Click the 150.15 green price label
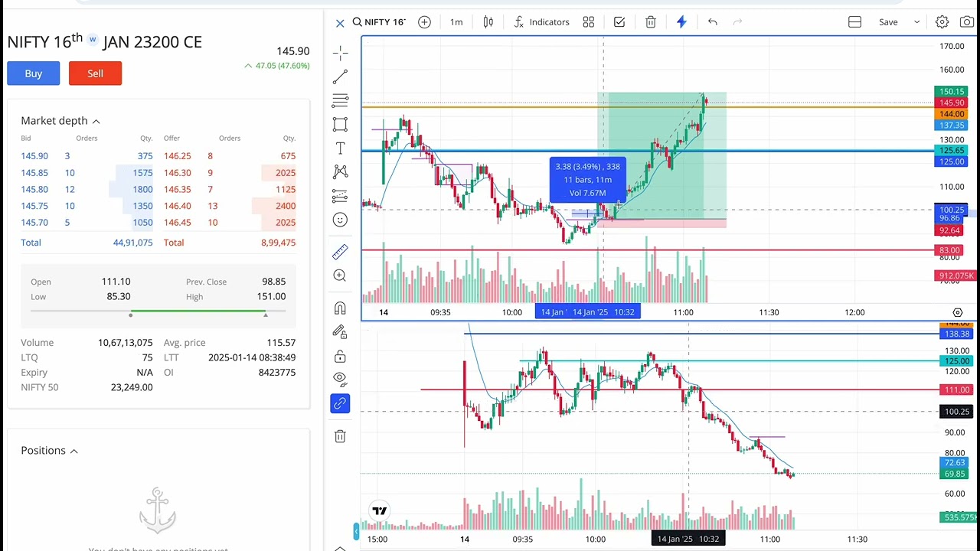 (951, 92)
